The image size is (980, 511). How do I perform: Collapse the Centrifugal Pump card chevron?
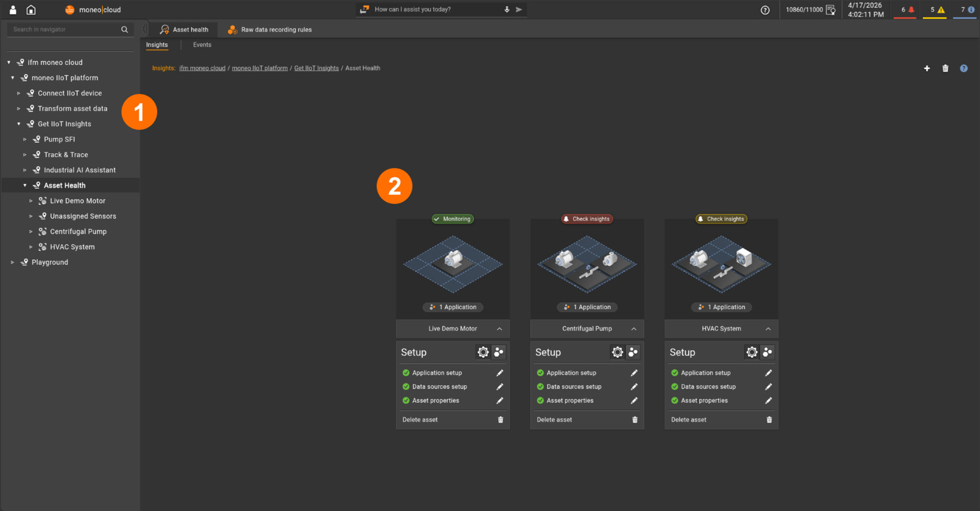pos(634,329)
